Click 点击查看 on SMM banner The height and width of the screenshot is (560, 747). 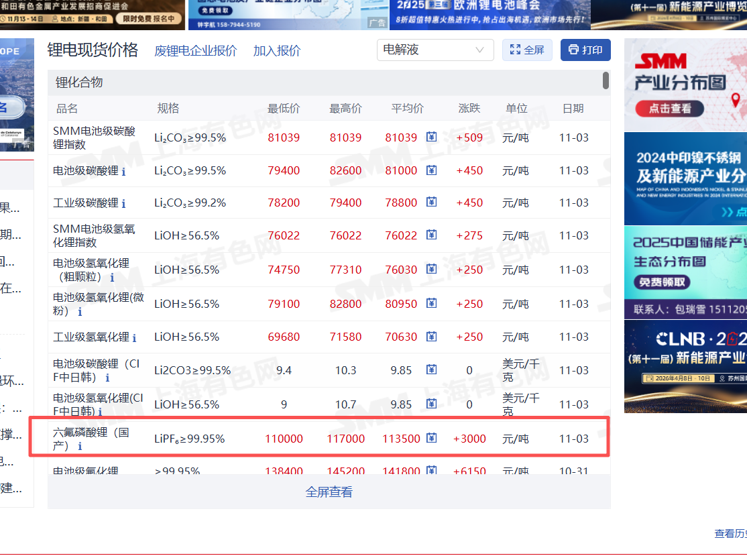[669, 109]
